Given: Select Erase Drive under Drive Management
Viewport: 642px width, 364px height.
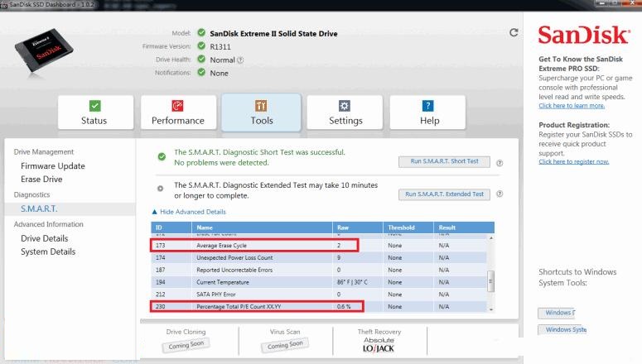Looking at the screenshot, I should (41, 180).
